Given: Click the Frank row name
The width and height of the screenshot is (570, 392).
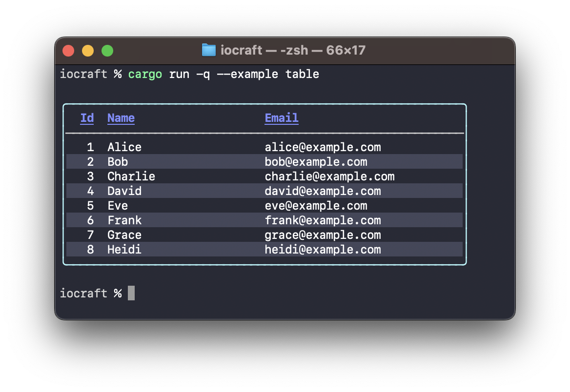Looking at the screenshot, I should click(x=124, y=220).
